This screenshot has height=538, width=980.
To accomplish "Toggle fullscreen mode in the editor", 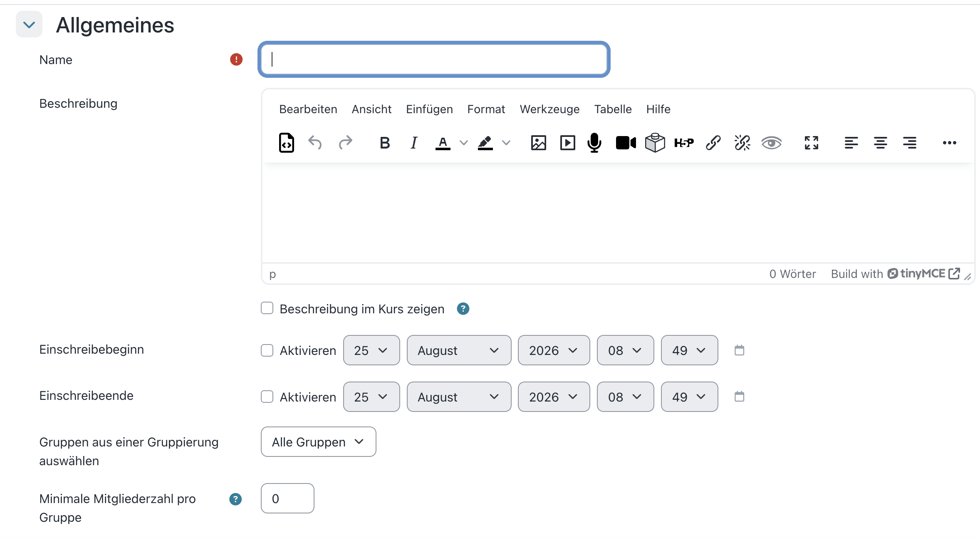I will pyautogui.click(x=811, y=143).
